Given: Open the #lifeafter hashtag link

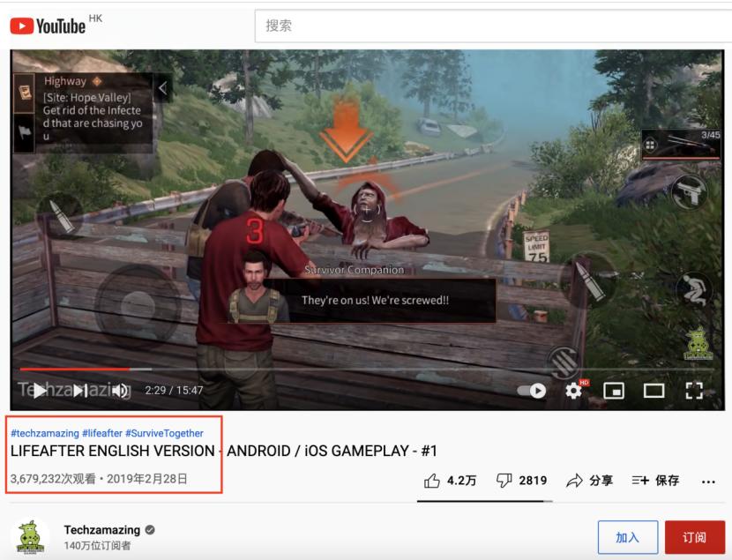Looking at the screenshot, I should tap(102, 433).
